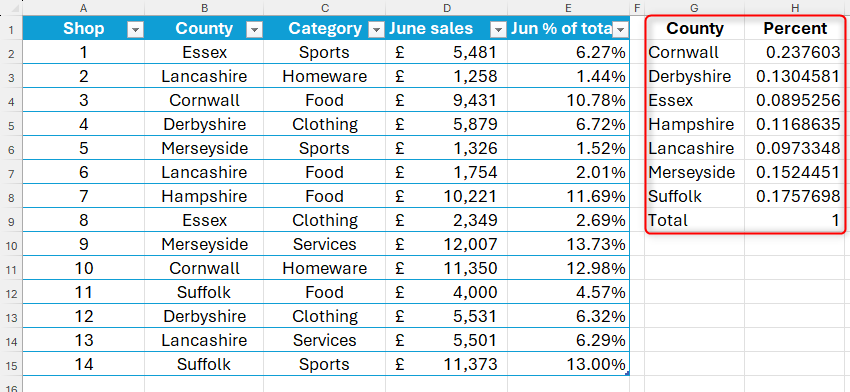Open the Category column filter dropdown
The width and height of the screenshot is (850, 392).
click(x=376, y=30)
